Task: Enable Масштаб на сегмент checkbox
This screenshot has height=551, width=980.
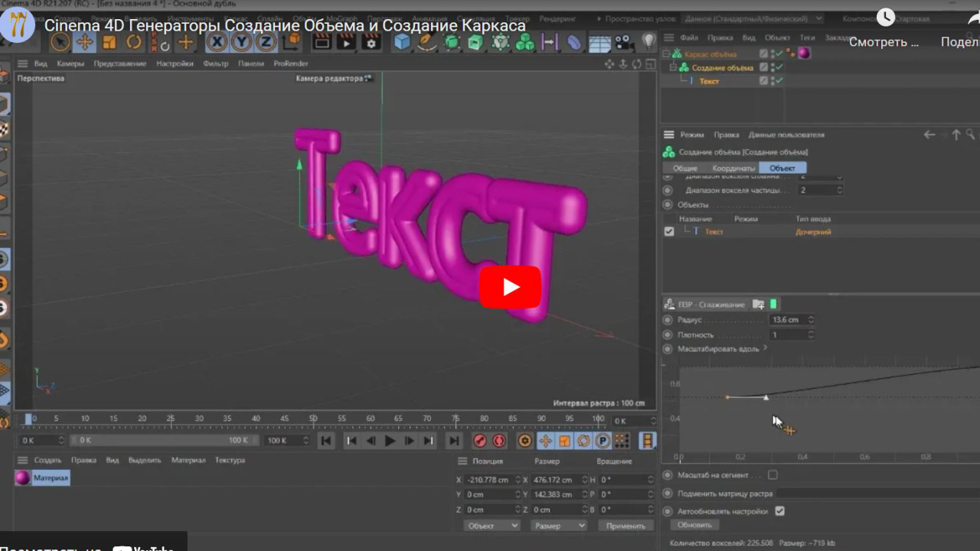Action: (x=773, y=475)
